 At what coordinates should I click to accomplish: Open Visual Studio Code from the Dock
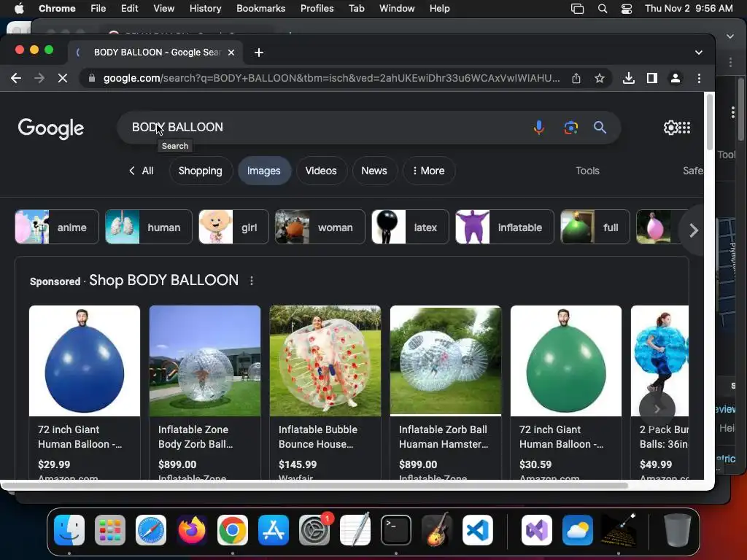478,530
